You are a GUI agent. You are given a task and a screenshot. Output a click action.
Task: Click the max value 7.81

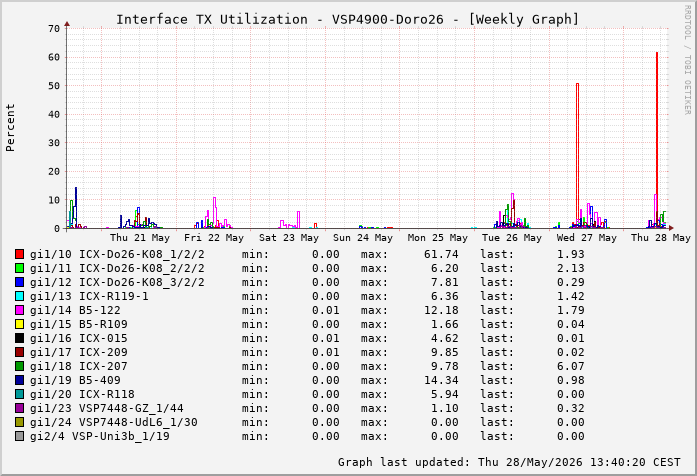445,282
